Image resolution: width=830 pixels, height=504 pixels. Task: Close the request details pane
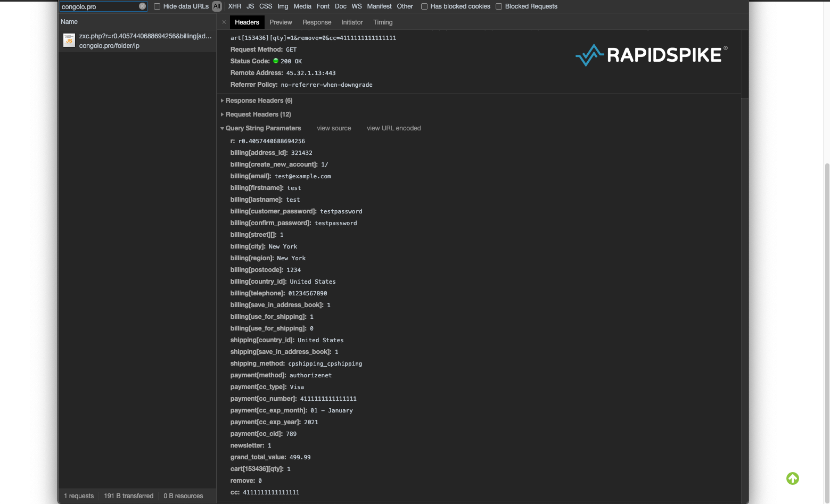pyautogui.click(x=224, y=22)
